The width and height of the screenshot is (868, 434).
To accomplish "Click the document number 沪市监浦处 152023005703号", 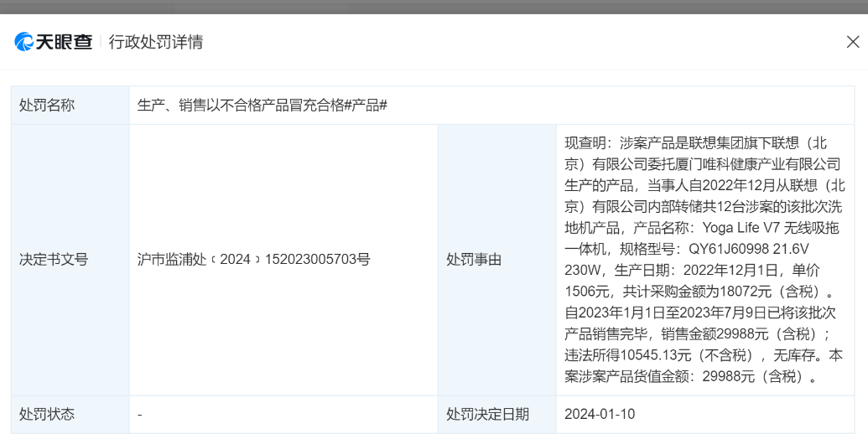I will pyautogui.click(x=253, y=260).
